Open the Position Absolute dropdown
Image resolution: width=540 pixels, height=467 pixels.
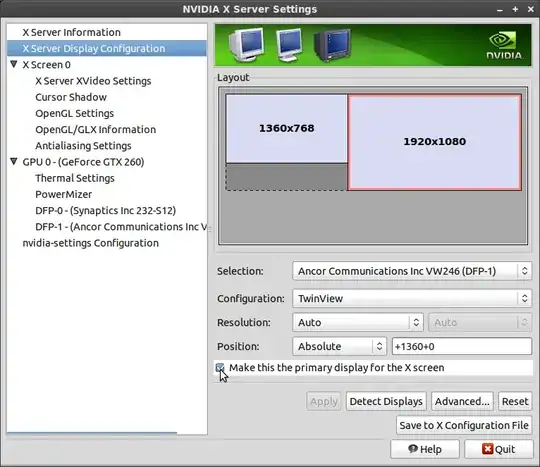tap(340, 346)
